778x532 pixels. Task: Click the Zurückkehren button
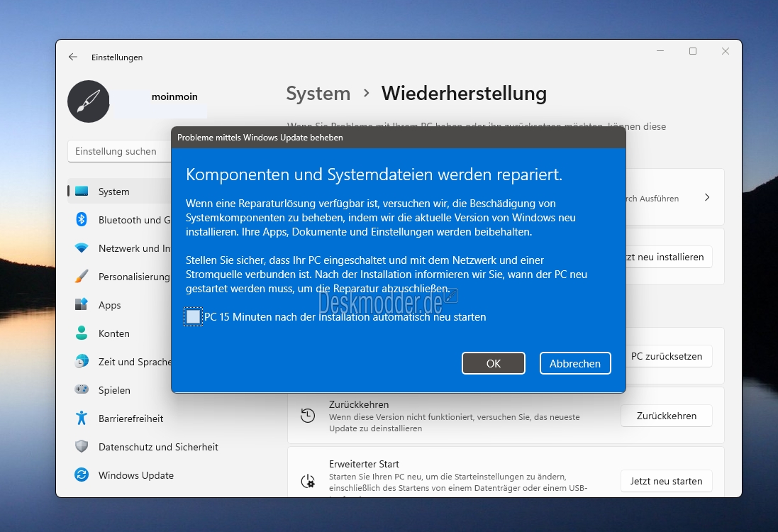(667, 416)
